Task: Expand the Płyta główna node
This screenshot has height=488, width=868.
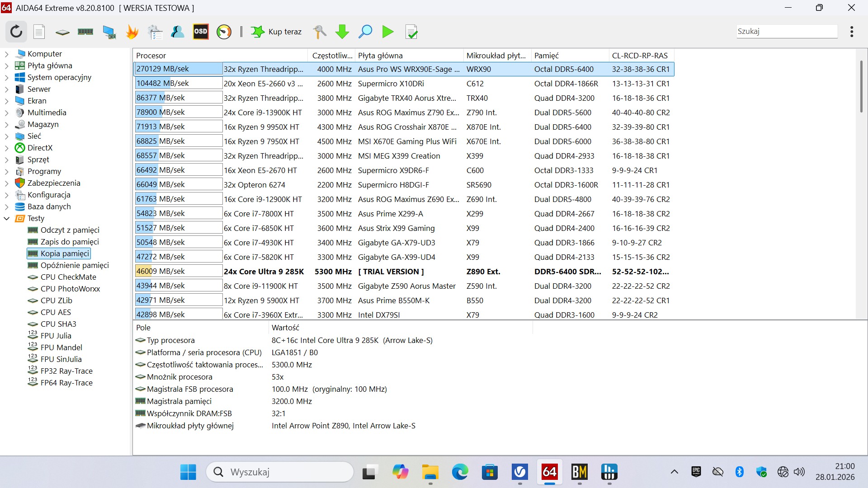Action: coord(6,66)
